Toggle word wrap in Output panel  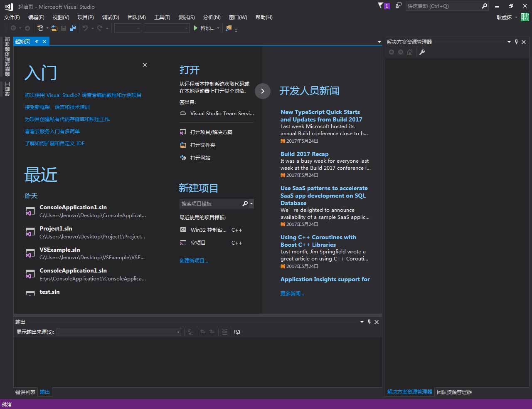[x=237, y=332]
